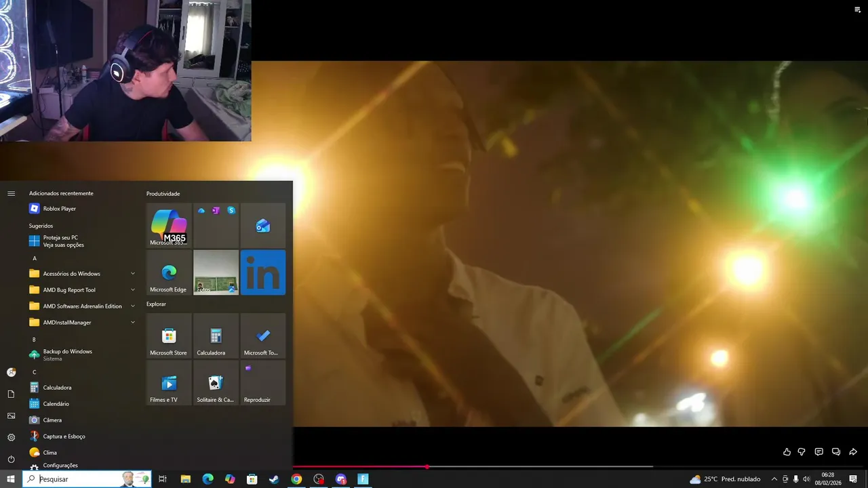Open Configurações in the app list
This screenshot has width=868, height=488.
coord(83,466)
